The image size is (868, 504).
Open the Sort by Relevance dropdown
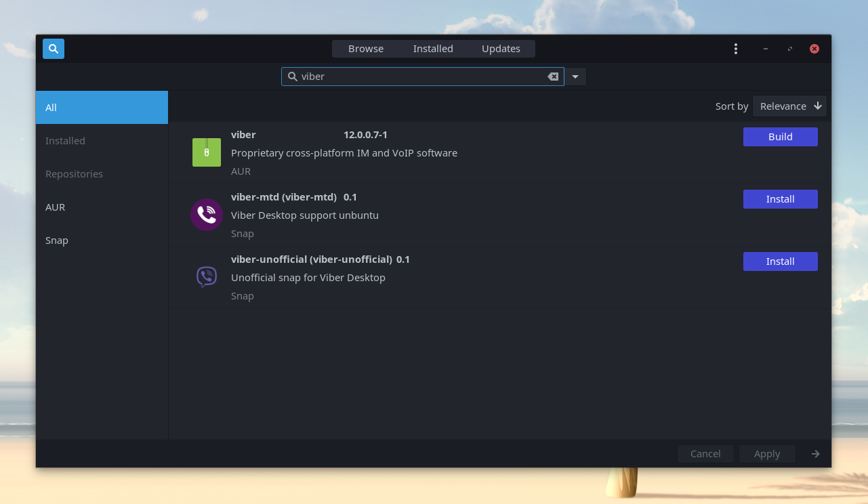tap(789, 106)
